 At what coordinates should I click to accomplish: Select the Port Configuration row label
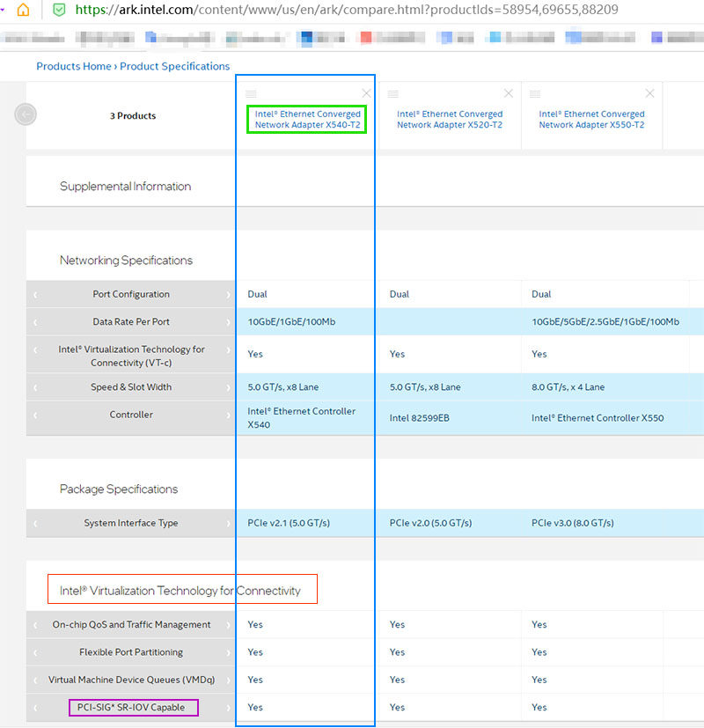point(131,294)
